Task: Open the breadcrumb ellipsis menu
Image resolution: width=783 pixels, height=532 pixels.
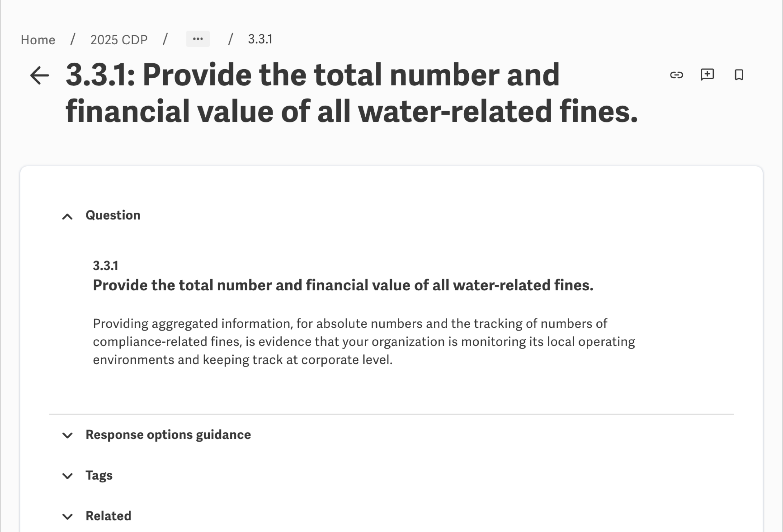Action: [x=198, y=39]
